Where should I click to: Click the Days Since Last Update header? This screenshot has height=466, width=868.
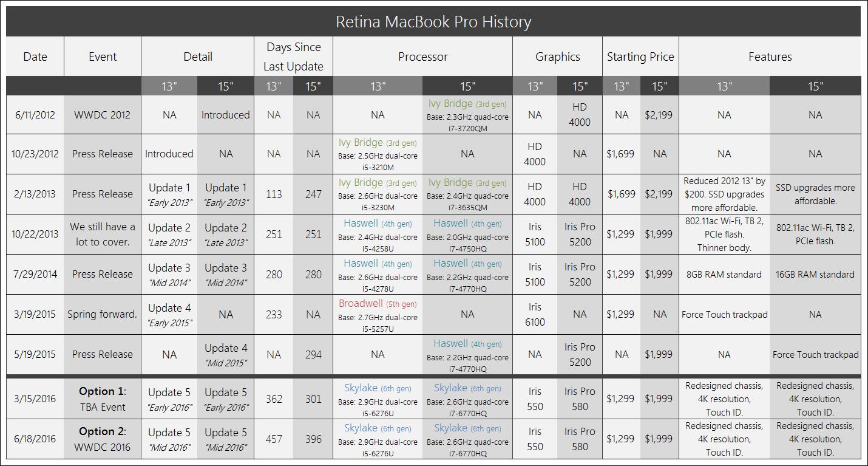(293, 57)
